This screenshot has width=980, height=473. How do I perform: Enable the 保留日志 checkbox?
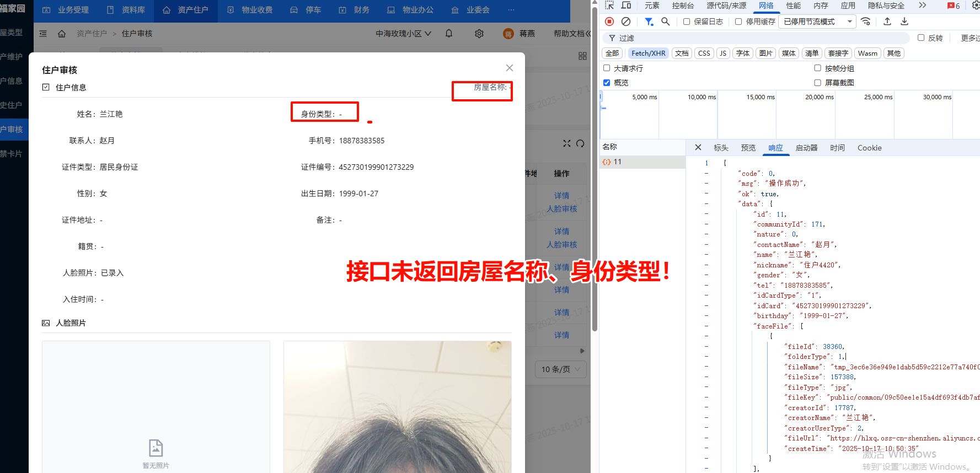[x=687, y=21]
